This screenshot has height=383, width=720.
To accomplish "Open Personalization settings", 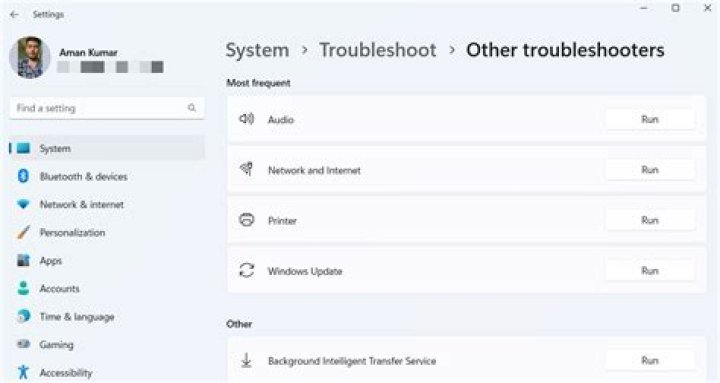I will pos(73,233).
